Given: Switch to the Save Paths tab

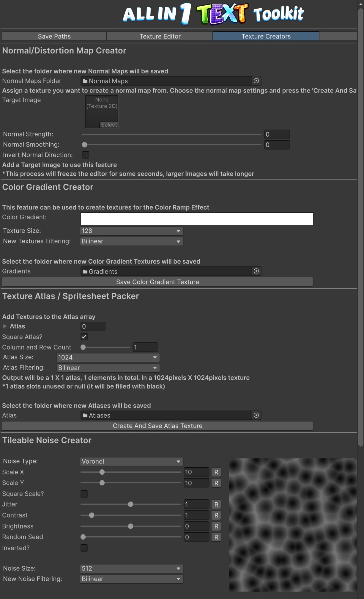Looking at the screenshot, I should click(54, 36).
